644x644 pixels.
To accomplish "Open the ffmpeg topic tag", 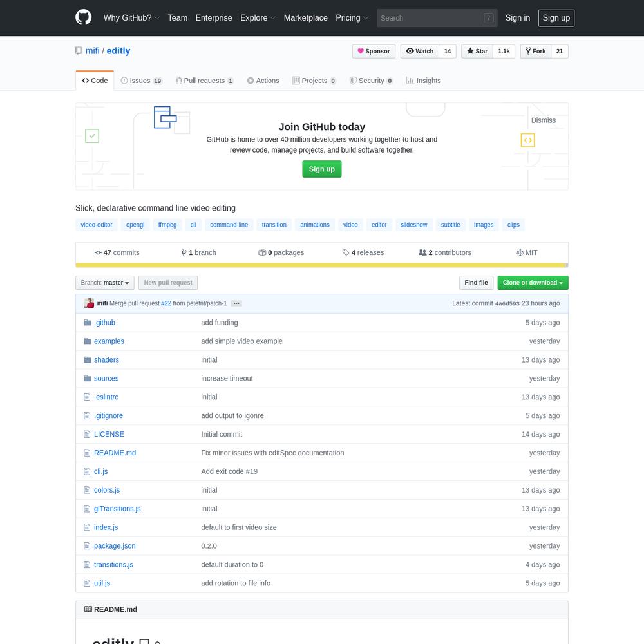I will (x=167, y=225).
